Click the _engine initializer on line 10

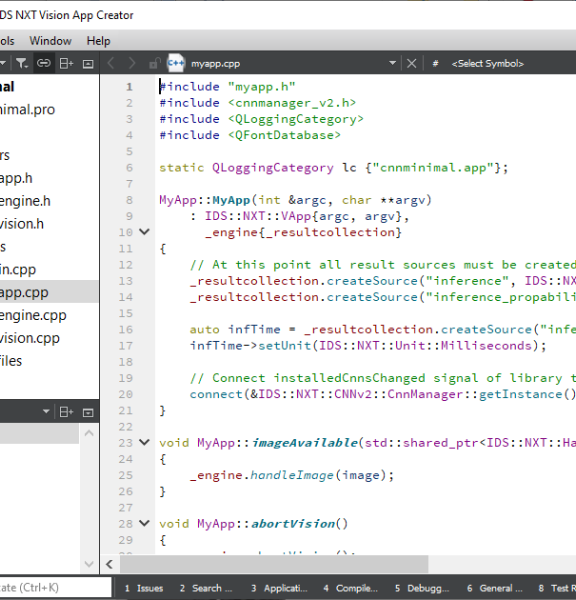232,233
